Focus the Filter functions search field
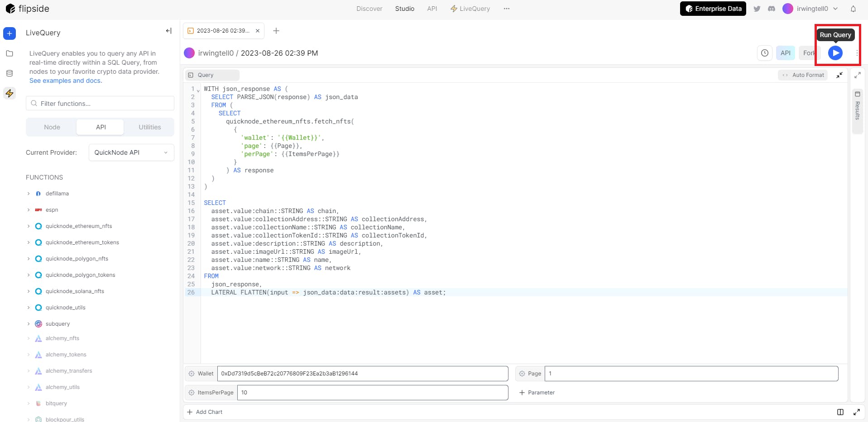 click(x=100, y=104)
